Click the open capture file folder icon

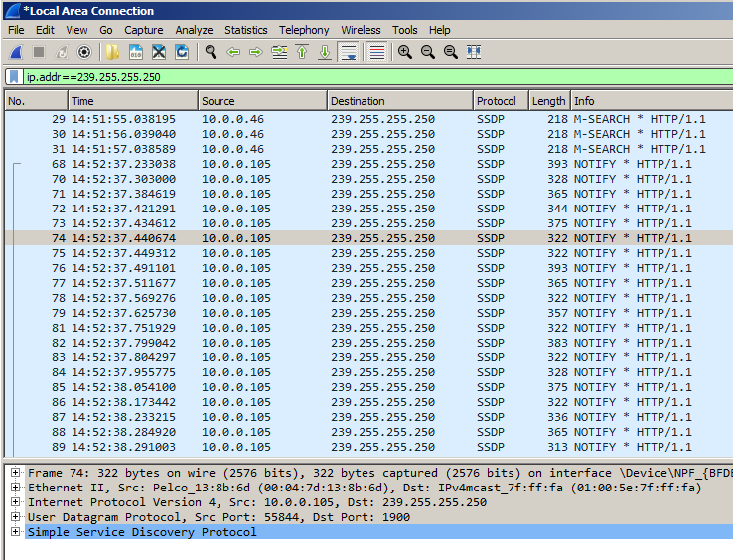113,52
